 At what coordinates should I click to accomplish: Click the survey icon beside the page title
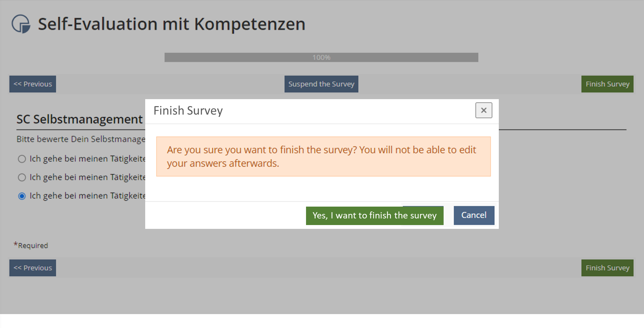click(21, 24)
